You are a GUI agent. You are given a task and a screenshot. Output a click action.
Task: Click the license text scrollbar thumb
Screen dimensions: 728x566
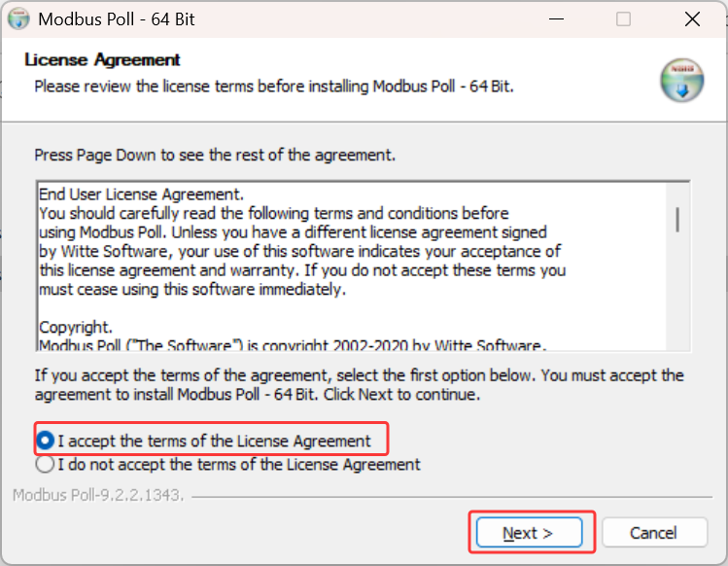677,220
